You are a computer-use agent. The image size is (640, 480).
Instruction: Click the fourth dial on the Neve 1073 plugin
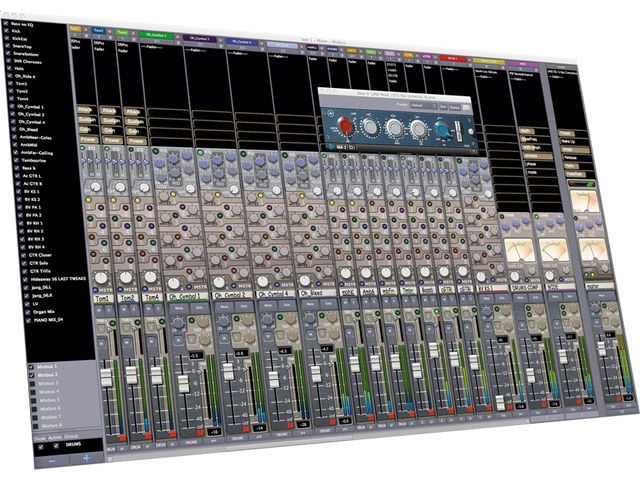pyautogui.click(x=418, y=129)
